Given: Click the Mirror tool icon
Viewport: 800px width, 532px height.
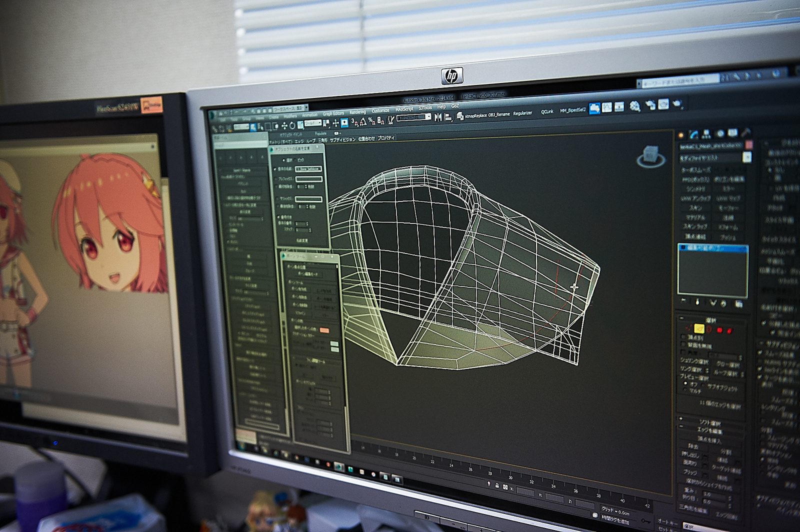Looking at the screenshot, I should 438,117.
